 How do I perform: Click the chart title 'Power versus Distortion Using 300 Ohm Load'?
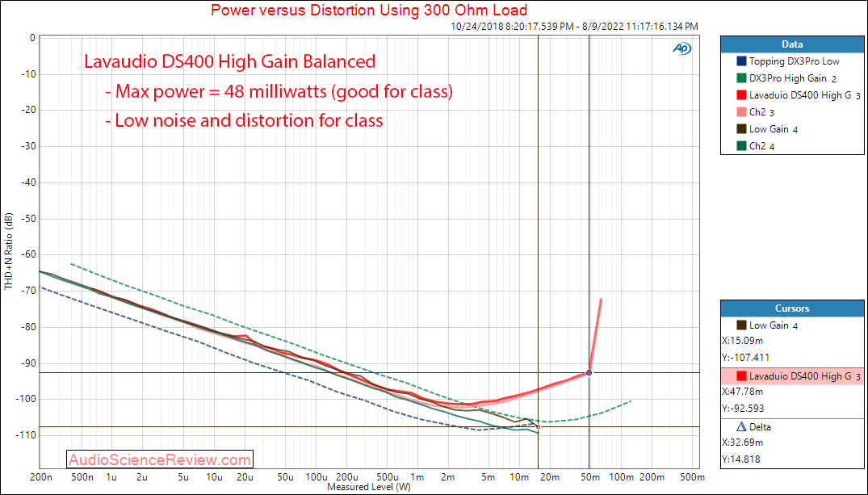pos(369,10)
